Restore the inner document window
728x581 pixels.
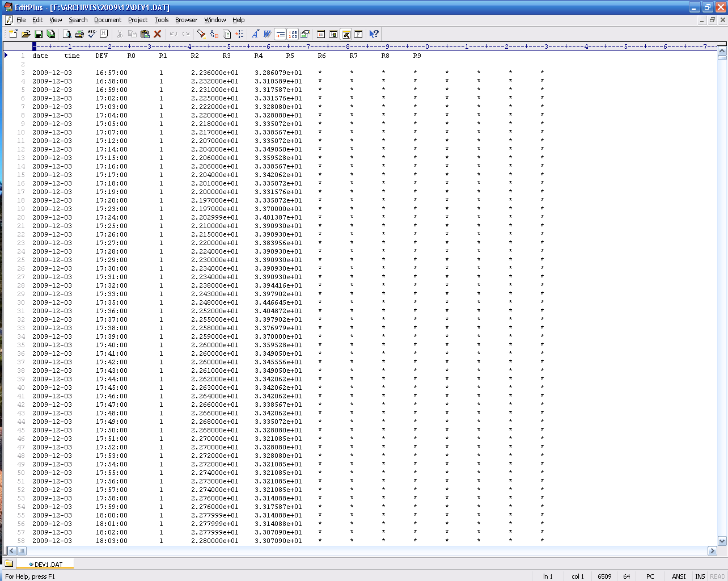[712, 20]
